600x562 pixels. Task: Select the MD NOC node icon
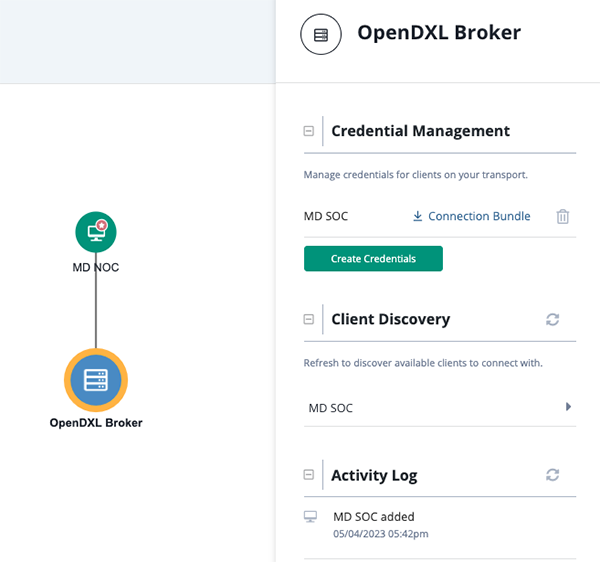click(96, 232)
